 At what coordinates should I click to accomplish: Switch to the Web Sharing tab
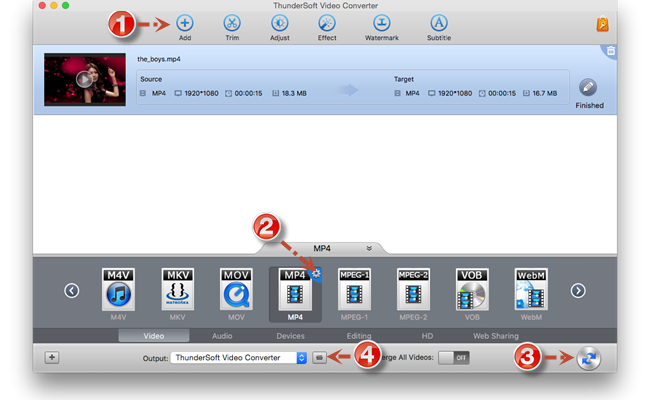(x=496, y=336)
